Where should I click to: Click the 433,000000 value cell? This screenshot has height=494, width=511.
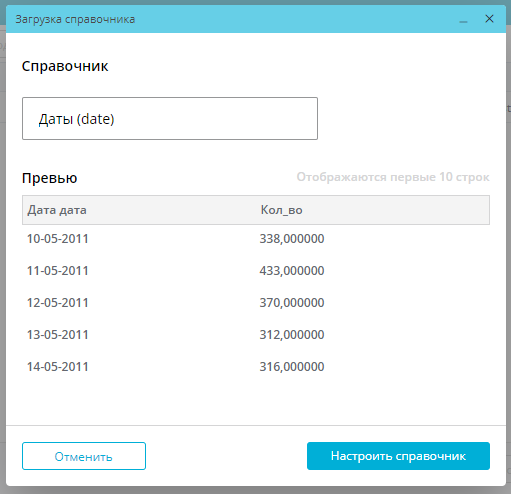pyautogui.click(x=292, y=271)
